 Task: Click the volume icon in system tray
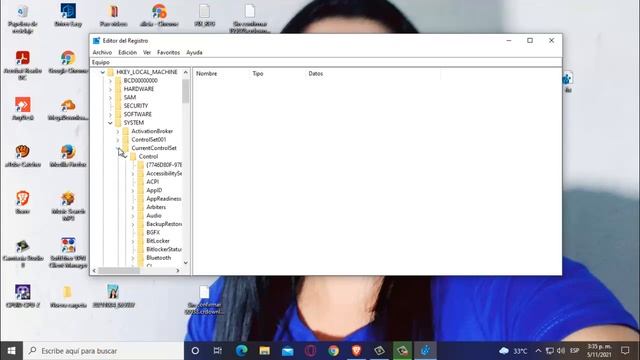tap(561, 351)
